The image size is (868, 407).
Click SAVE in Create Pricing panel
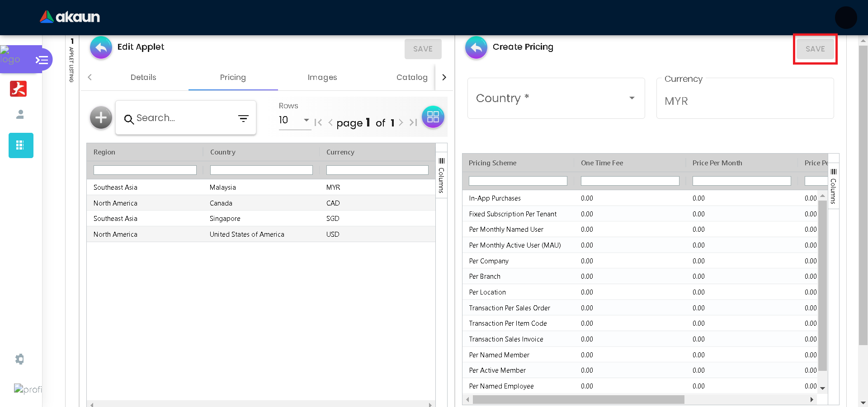point(815,49)
